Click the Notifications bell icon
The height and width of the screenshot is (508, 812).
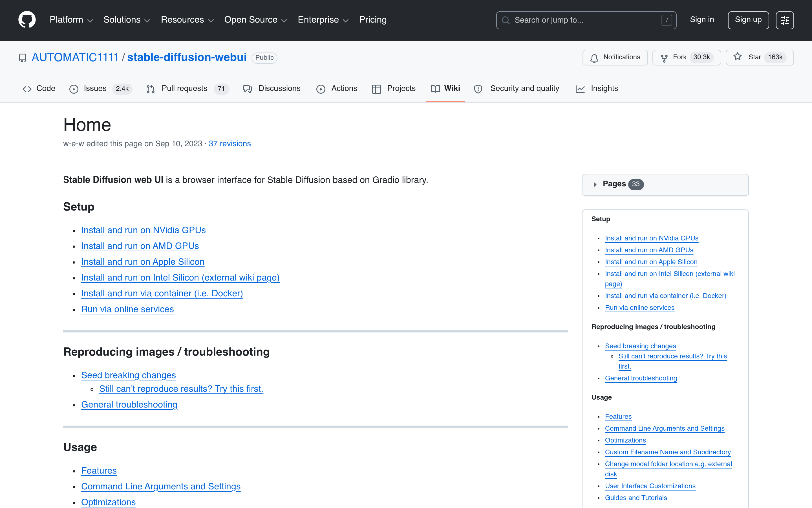point(594,58)
